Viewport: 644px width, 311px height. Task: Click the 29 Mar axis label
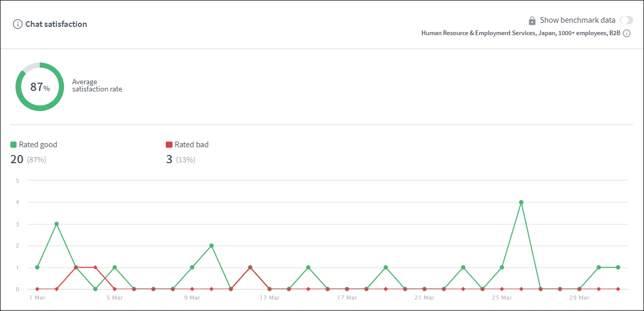tap(579, 298)
